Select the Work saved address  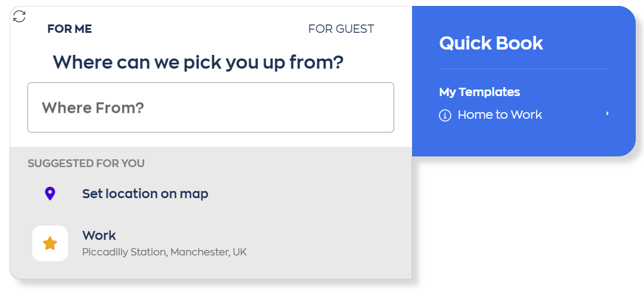[210, 243]
